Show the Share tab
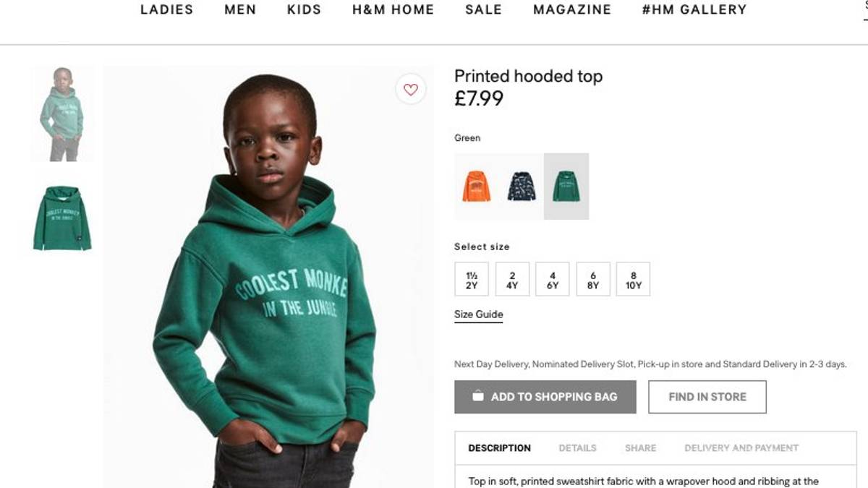This screenshot has height=488, width=868. coord(640,448)
